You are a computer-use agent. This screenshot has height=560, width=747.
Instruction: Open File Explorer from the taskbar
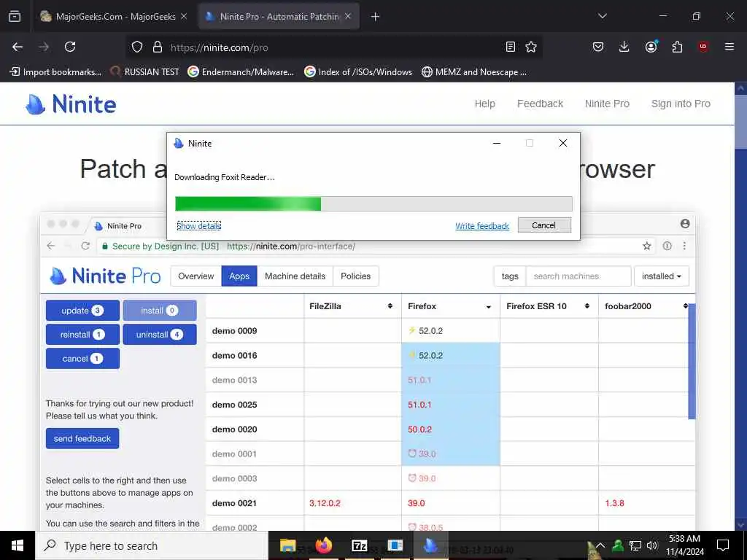pos(287,545)
